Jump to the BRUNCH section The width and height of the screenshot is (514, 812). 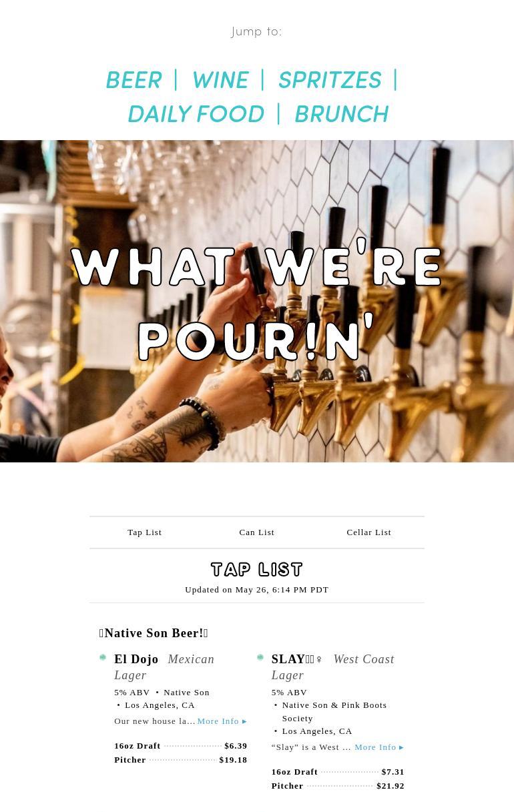click(x=340, y=114)
